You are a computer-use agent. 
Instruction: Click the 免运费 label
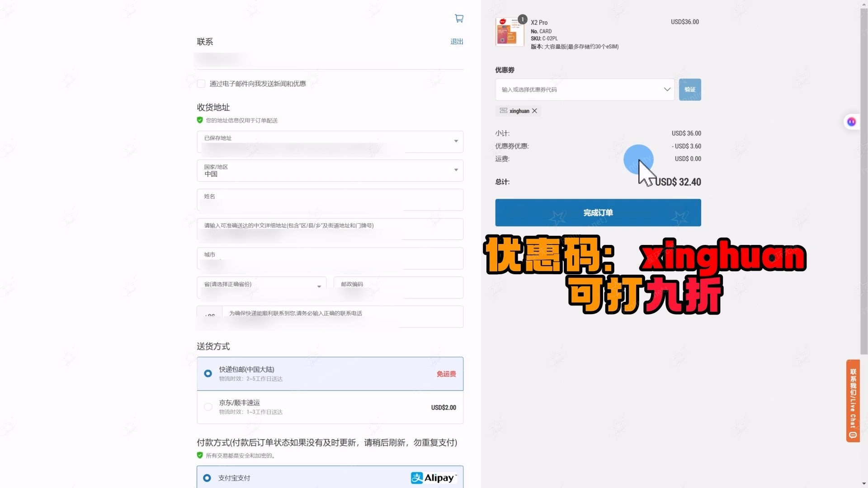pyautogui.click(x=446, y=374)
